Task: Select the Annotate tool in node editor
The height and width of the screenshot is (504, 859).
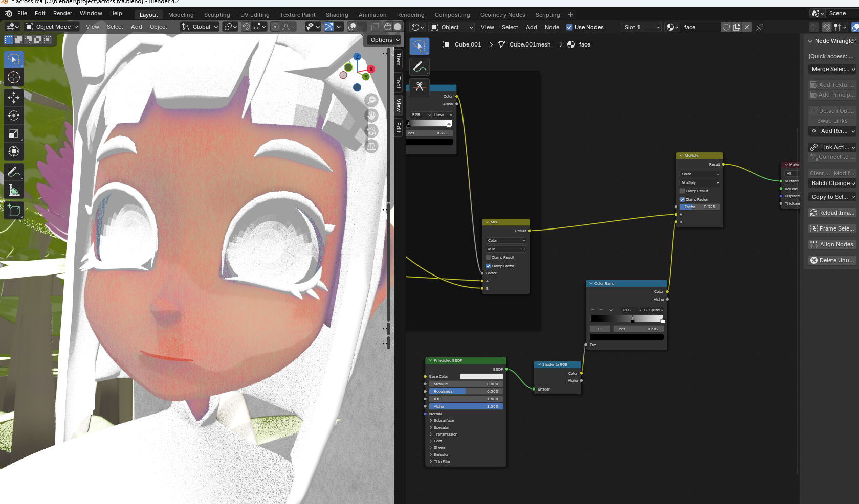Action: click(420, 66)
